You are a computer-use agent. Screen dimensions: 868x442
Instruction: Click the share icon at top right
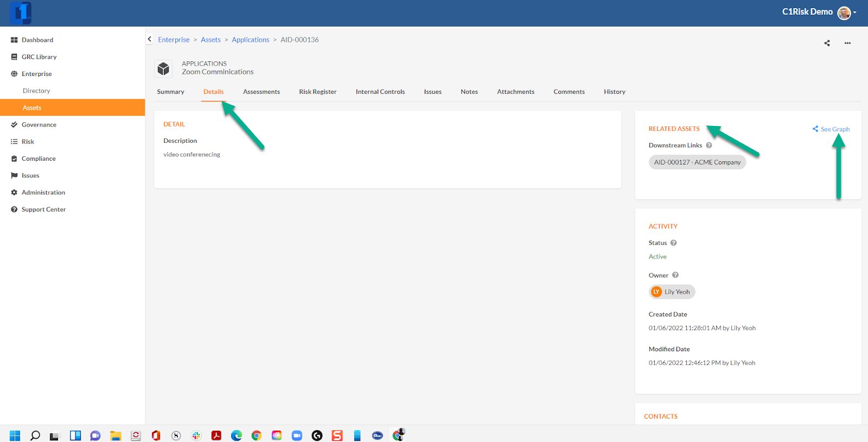827,43
